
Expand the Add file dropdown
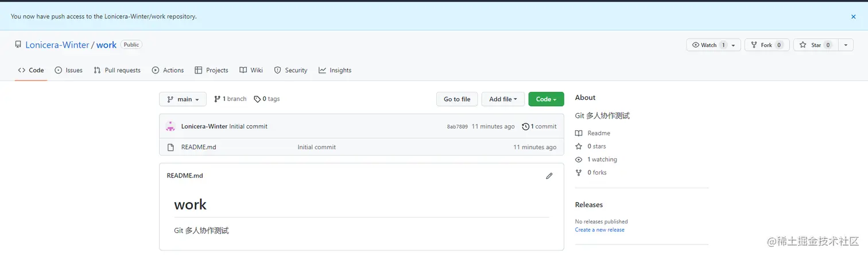(503, 99)
